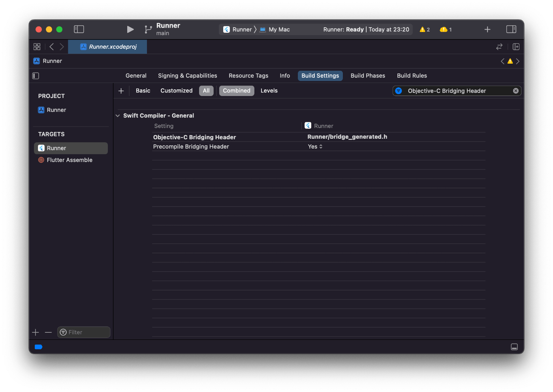The height and width of the screenshot is (392, 553).
Task: Toggle the debug area at bottom right
Action: tap(514, 347)
